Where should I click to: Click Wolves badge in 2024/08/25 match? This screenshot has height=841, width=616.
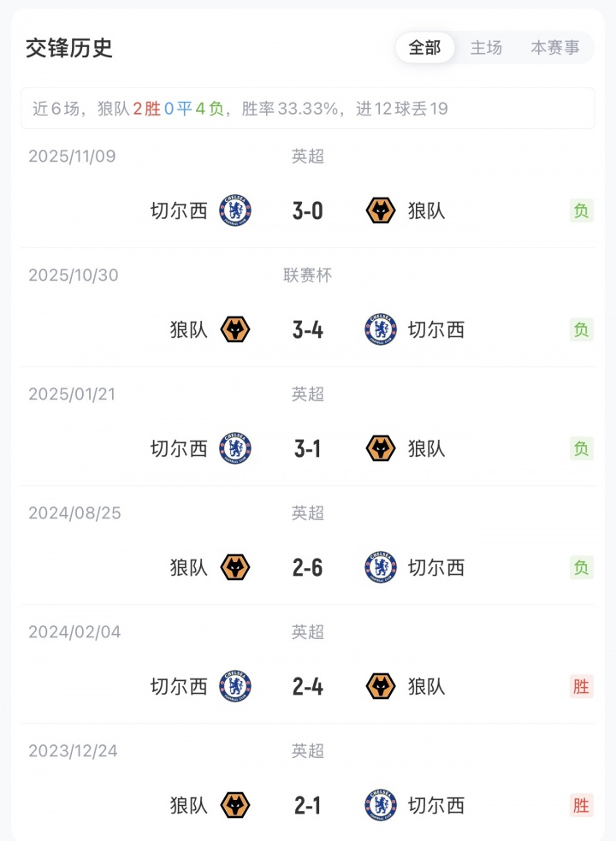coord(235,567)
